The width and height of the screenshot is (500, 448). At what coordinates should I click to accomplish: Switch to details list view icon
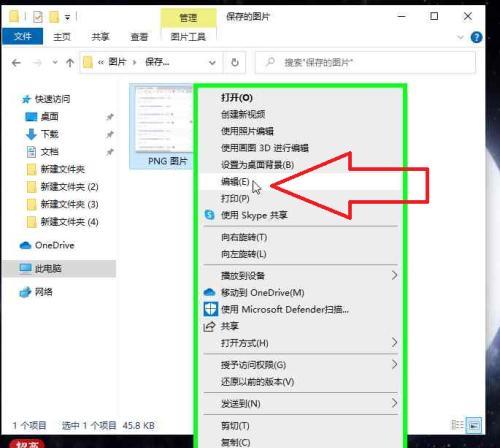(457, 425)
